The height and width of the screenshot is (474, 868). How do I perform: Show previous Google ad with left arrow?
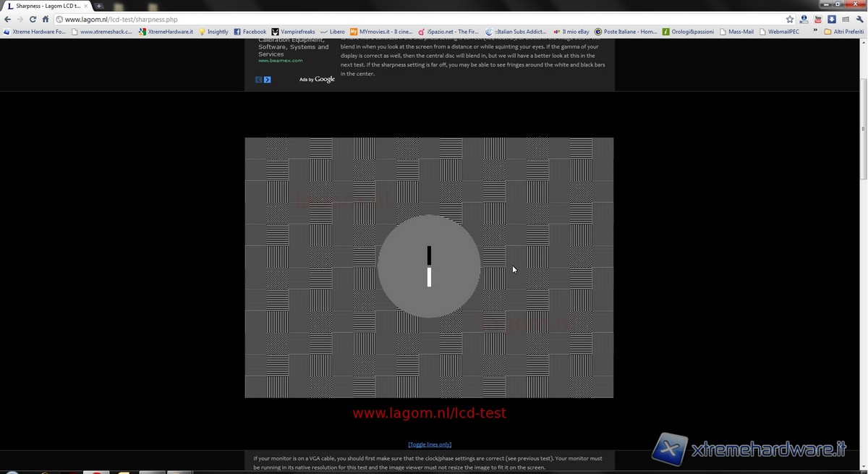click(x=258, y=80)
